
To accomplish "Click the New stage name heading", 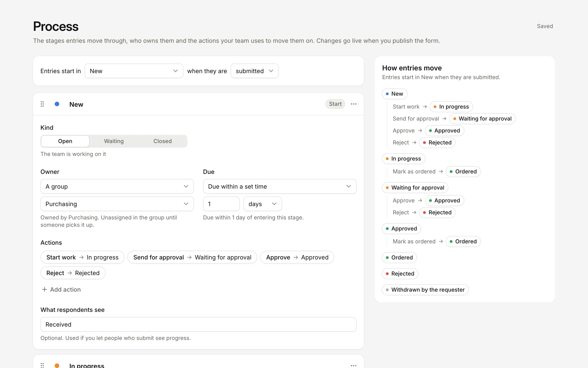I will tap(76, 104).
